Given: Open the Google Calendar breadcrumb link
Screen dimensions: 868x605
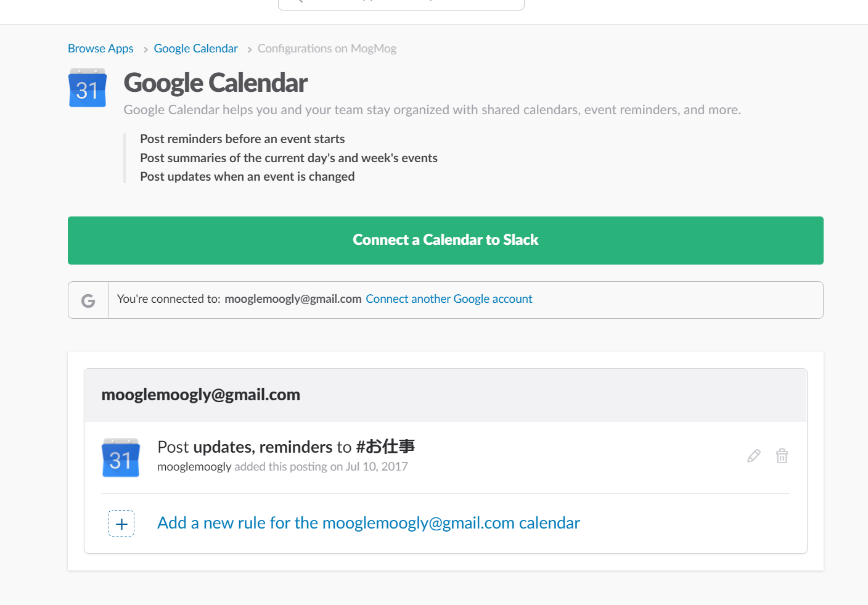Looking at the screenshot, I should pyautogui.click(x=195, y=49).
